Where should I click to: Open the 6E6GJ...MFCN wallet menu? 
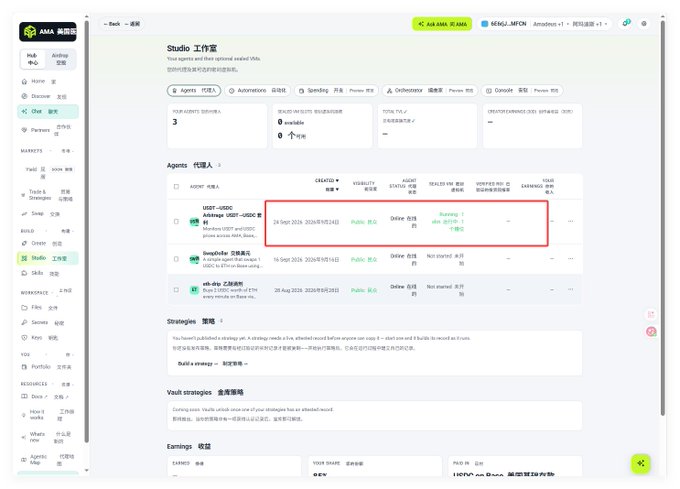(x=504, y=24)
